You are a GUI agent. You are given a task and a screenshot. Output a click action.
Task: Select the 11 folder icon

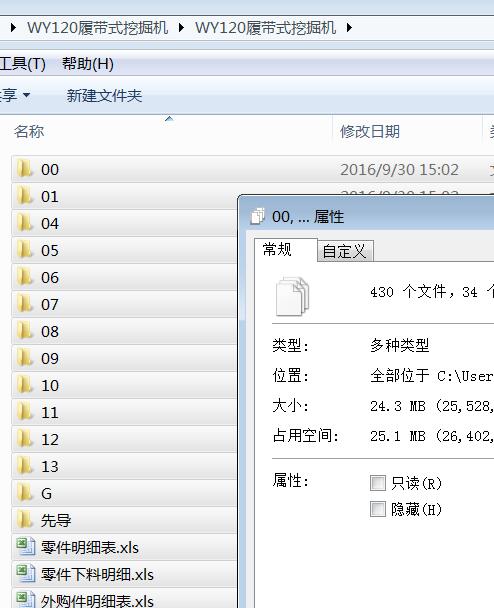[x=25, y=412]
